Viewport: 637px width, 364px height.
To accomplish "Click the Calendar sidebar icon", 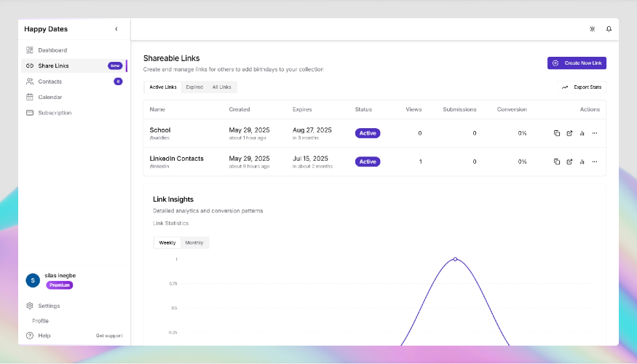I will (x=30, y=97).
